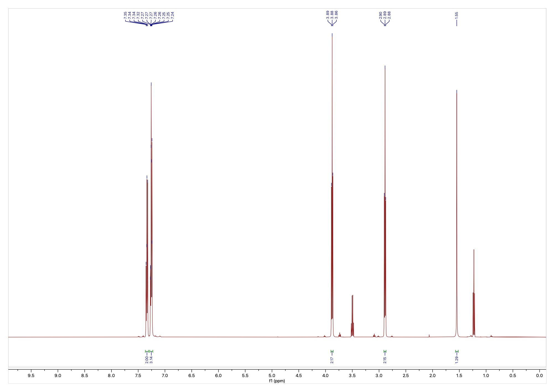Click the 2.90 peak label

tap(381, 15)
